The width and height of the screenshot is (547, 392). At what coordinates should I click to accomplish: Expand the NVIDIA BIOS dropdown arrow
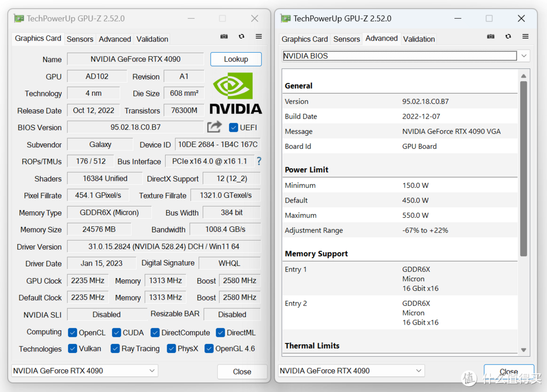pyautogui.click(x=524, y=56)
